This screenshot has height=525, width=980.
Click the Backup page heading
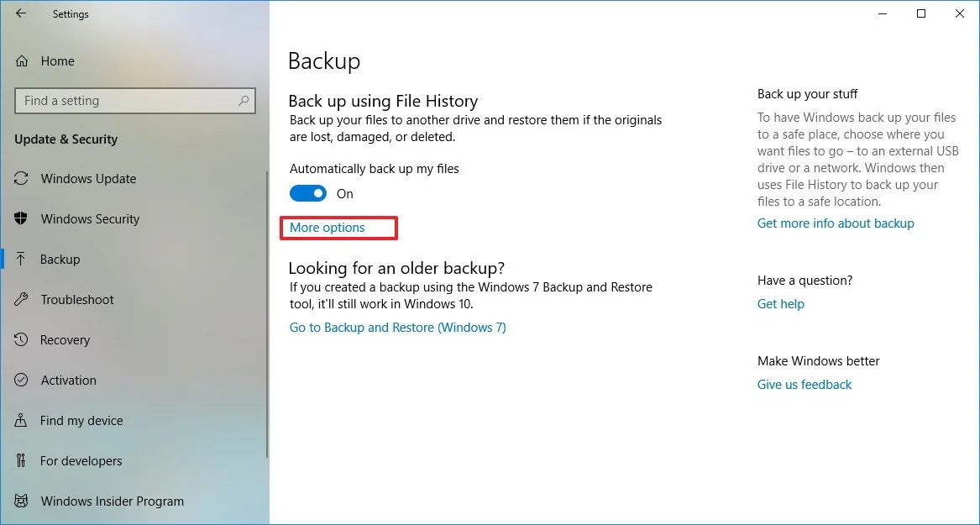324,61
